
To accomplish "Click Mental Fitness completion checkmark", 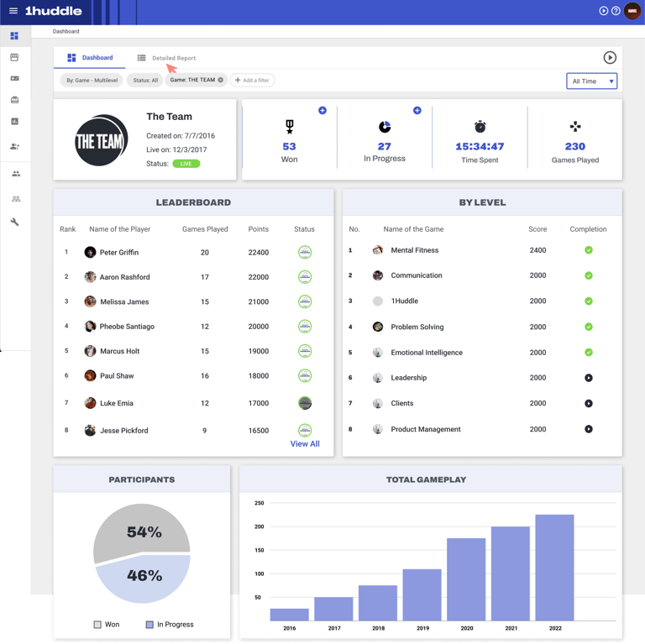I will coord(589,250).
